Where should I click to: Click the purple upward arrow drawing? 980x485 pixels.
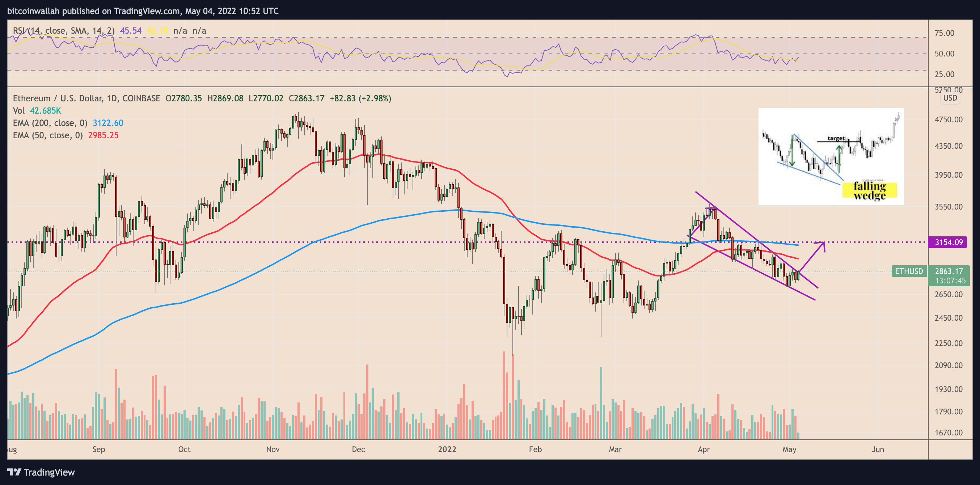tap(812, 257)
